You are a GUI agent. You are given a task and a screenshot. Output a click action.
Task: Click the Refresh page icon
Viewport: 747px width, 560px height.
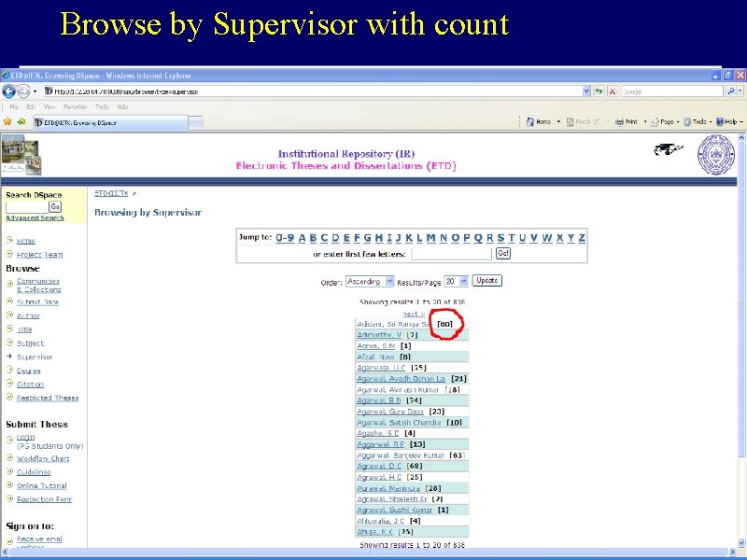point(599,91)
